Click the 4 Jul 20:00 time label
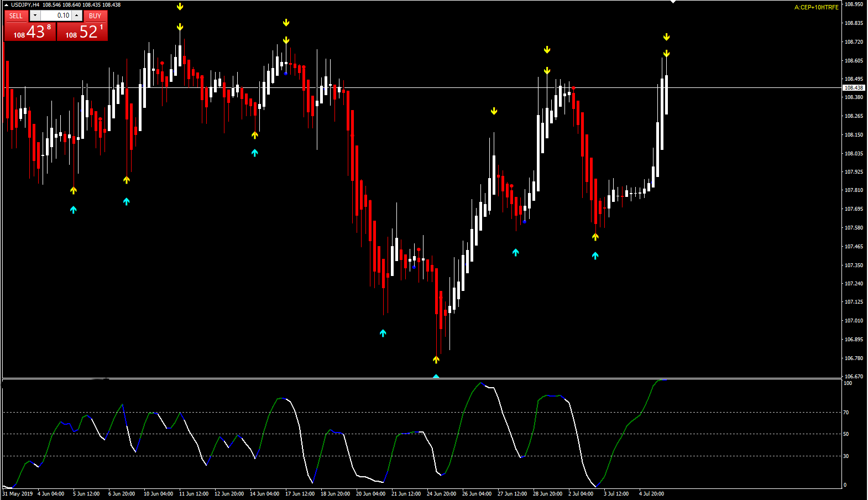Screen dimensions: 868x500 pyautogui.click(x=651, y=494)
